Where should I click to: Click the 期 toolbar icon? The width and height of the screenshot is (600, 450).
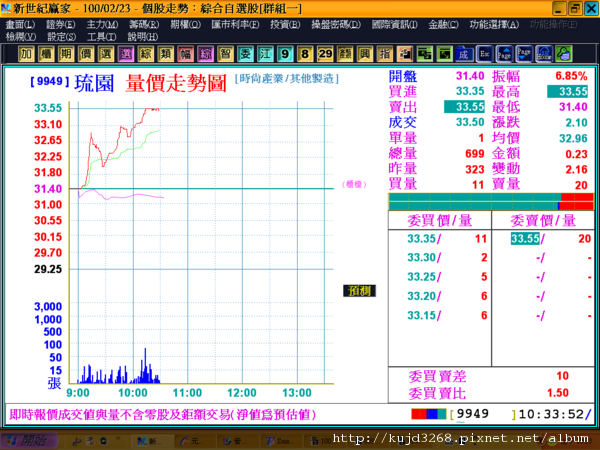coord(66,54)
